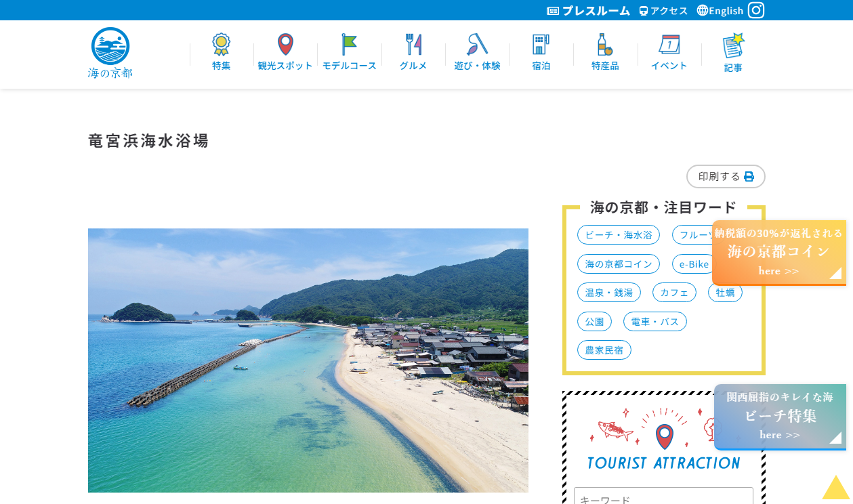Open the プレスルーム link
This screenshot has width=853, height=504.
coord(588,10)
